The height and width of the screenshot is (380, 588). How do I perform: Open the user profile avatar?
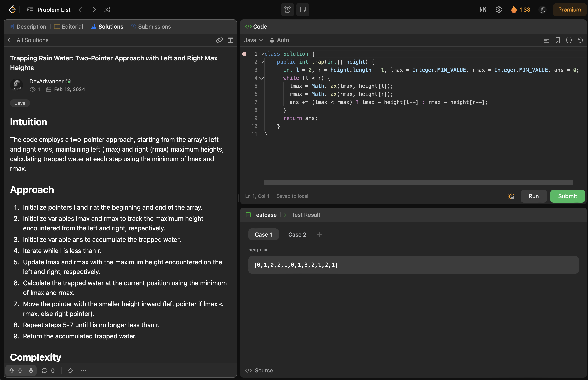pyautogui.click(x=542, y=10)
